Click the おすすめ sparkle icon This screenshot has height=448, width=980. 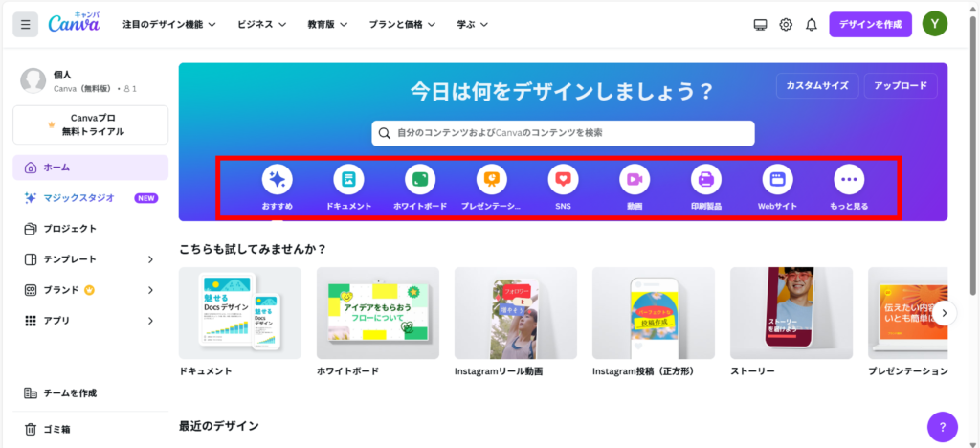tap(277, 179)
